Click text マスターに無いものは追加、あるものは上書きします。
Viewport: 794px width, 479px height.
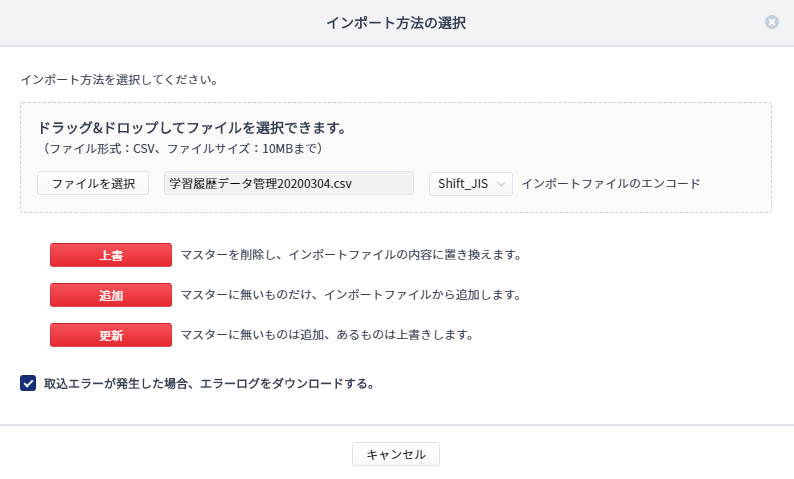point(327,335)
